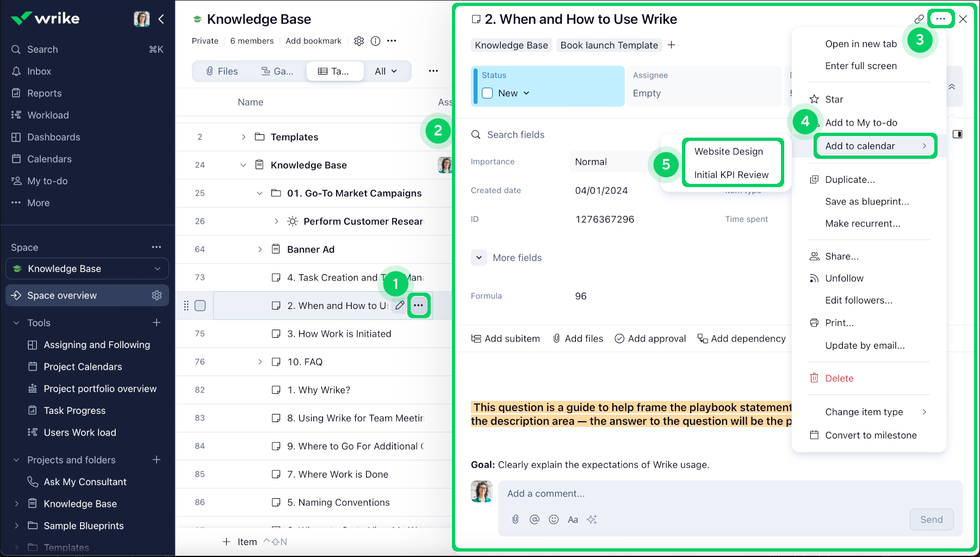This screenshot has width=980, height=557.
Task: Open the All filter dropdown
Action: pyautogui.click(x=386, y=71)
